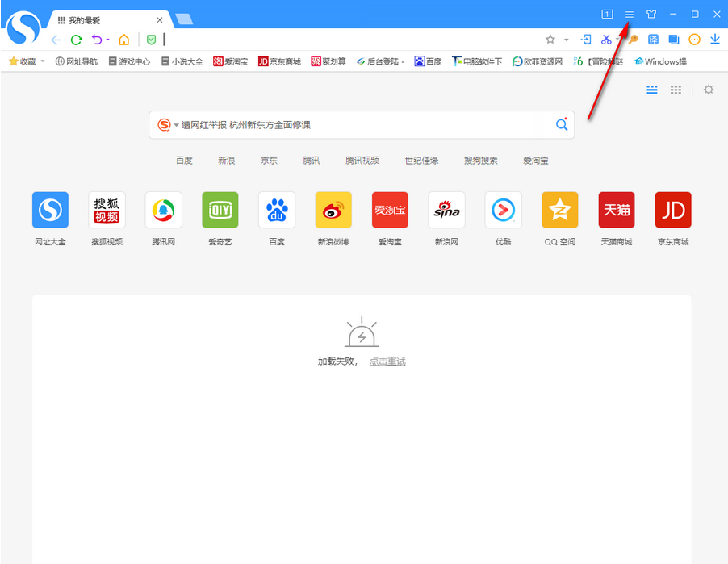The width and height of the screenshot is (728, 564).
Task: Click the login arrow icon in toolbar
Action: pyautogui.click(x=586, y=40)
